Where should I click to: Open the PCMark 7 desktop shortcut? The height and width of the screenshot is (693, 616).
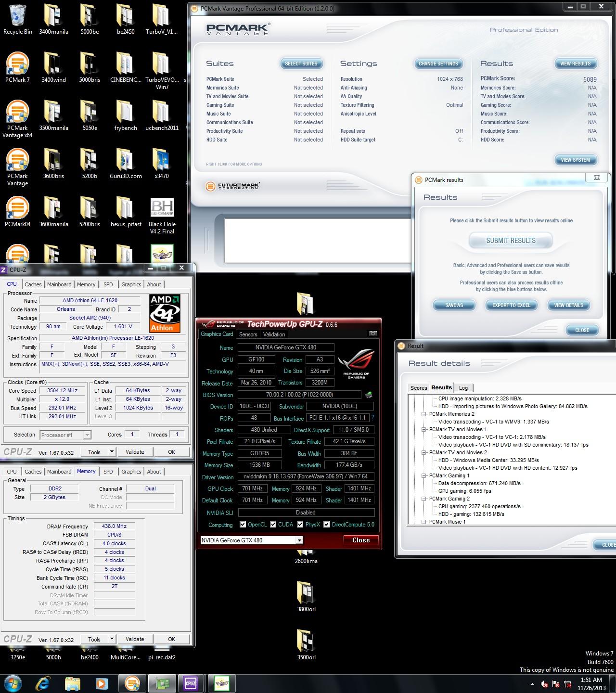tap(17, 67)
